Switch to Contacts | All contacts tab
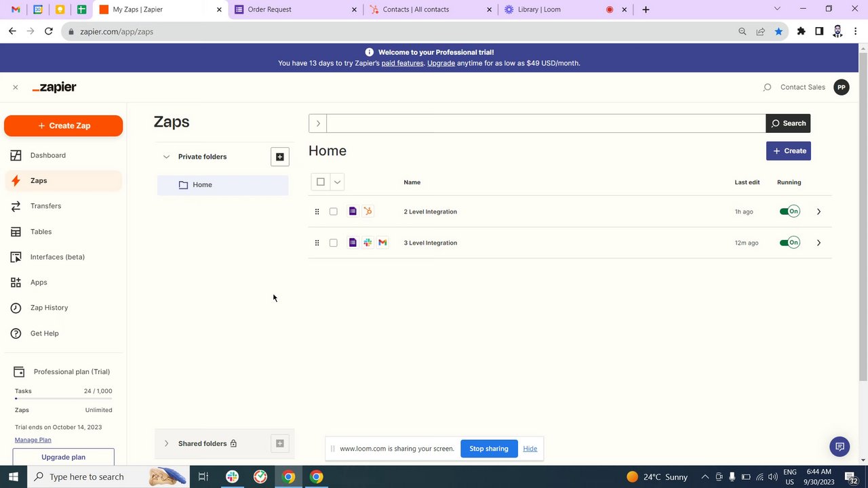868x488 pixels. tap(431, 9)
